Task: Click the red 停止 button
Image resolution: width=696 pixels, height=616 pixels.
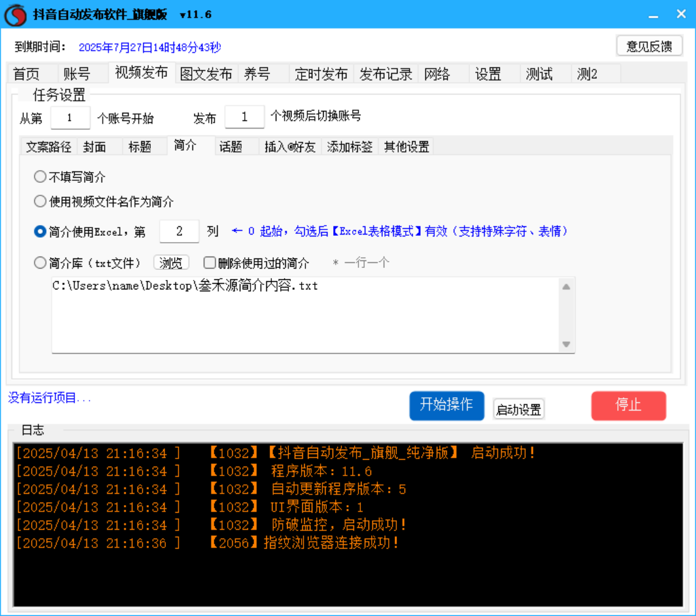Action: click(628, 405)
